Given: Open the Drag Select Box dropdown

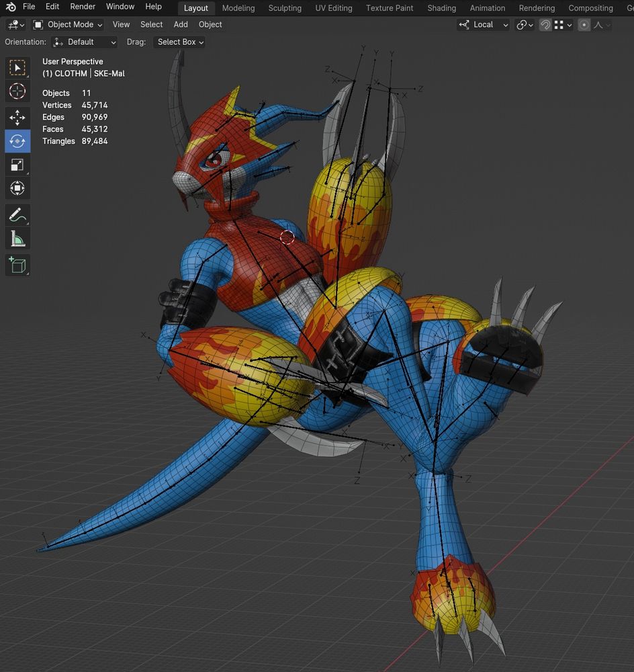Looking at the screenshot, I should coord(179,42).
